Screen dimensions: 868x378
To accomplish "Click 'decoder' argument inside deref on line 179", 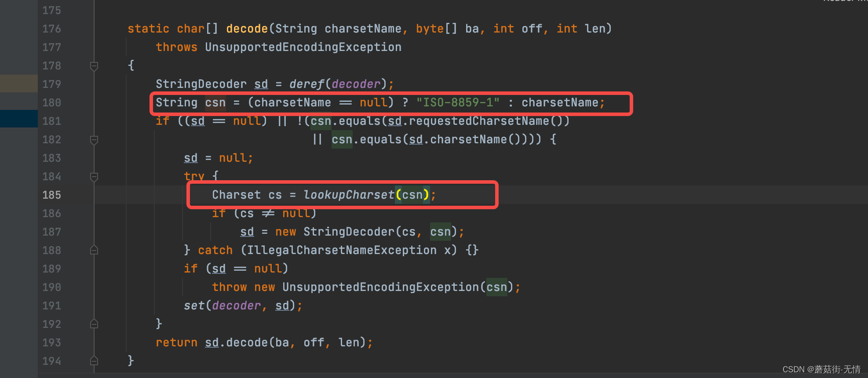I will (x=356, y=84).
